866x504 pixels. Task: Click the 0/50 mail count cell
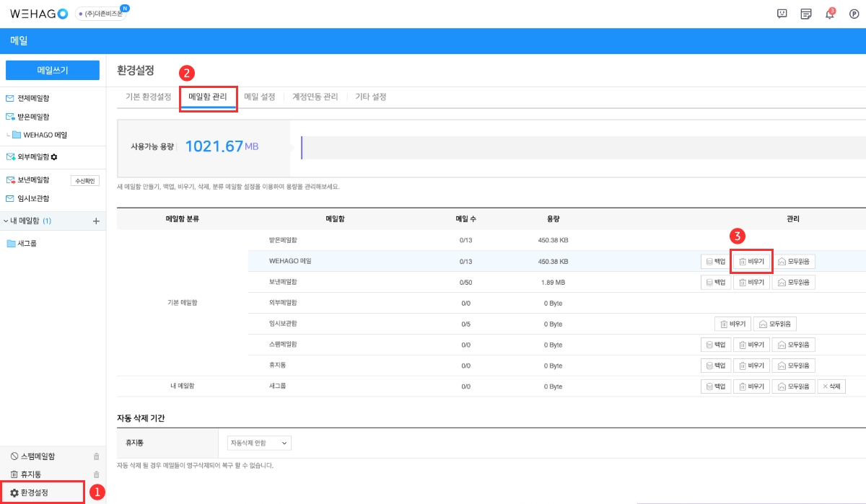click(x=465, y=282)
